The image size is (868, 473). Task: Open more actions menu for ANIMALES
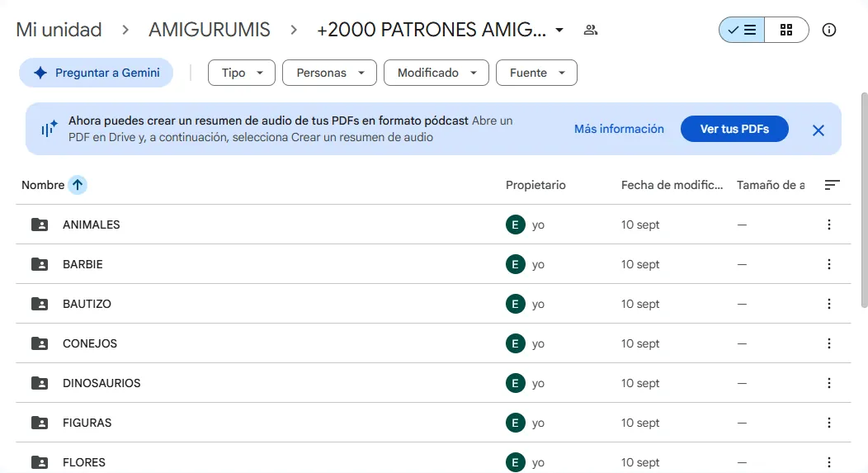coord(828,225)
